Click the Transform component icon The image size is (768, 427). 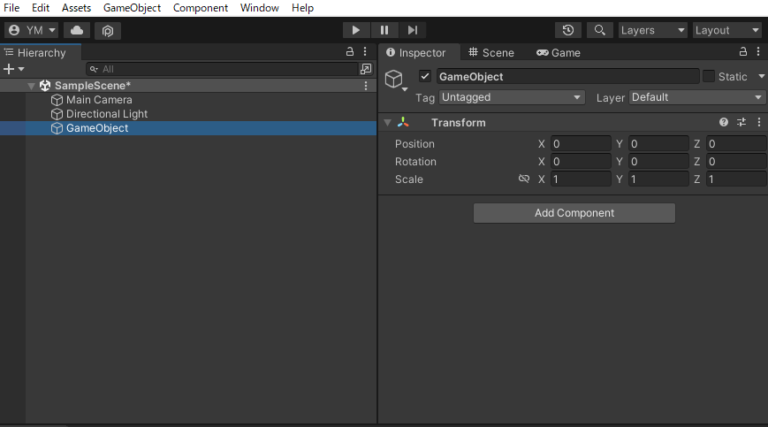(403, 122)
